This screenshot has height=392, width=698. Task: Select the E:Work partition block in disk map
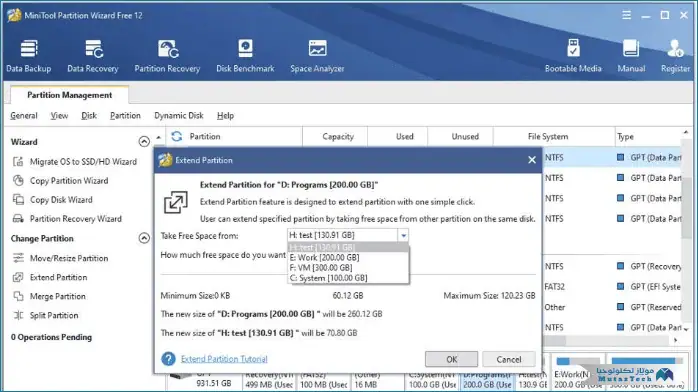tap(577, 373)
